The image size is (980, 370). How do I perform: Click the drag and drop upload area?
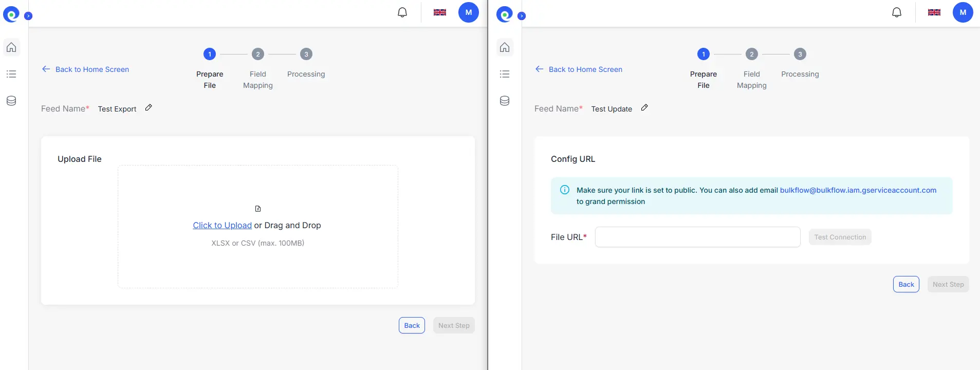(x=258, y=227)
